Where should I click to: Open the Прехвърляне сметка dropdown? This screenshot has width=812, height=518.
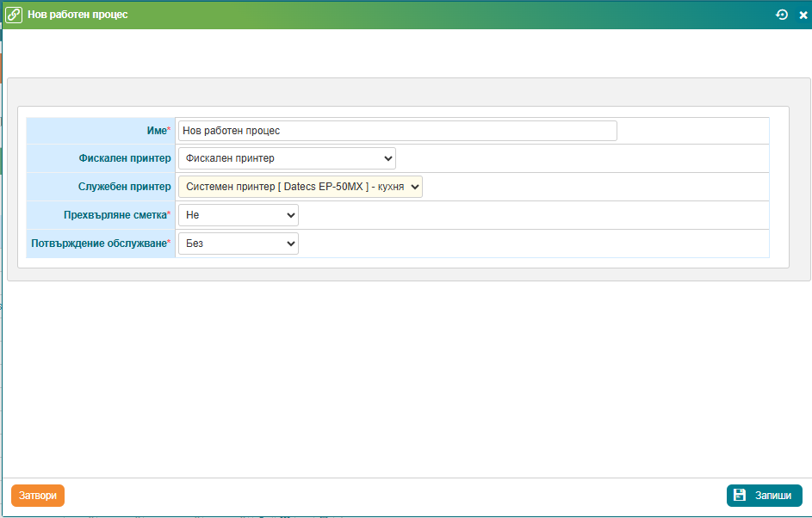click(x=239, y=215)
